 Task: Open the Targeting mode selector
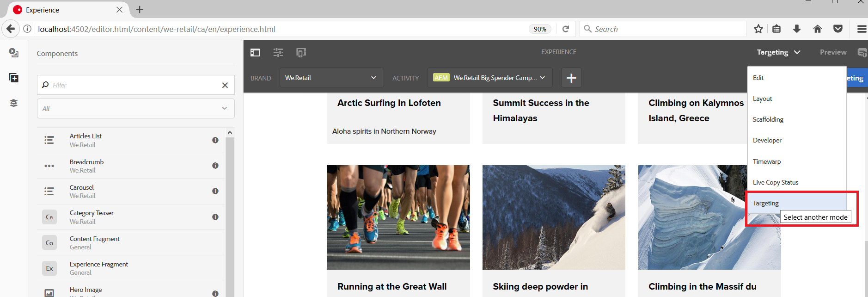coord(778,52)
